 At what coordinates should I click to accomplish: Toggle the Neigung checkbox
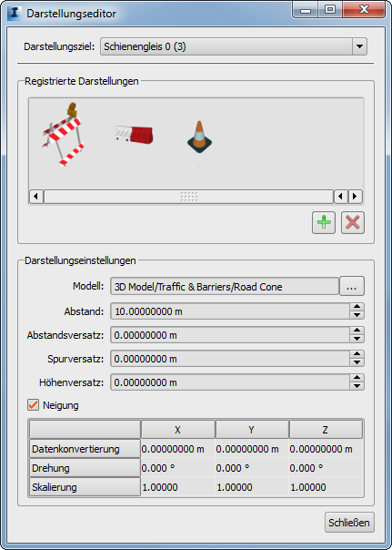click(x=34, y=405)
